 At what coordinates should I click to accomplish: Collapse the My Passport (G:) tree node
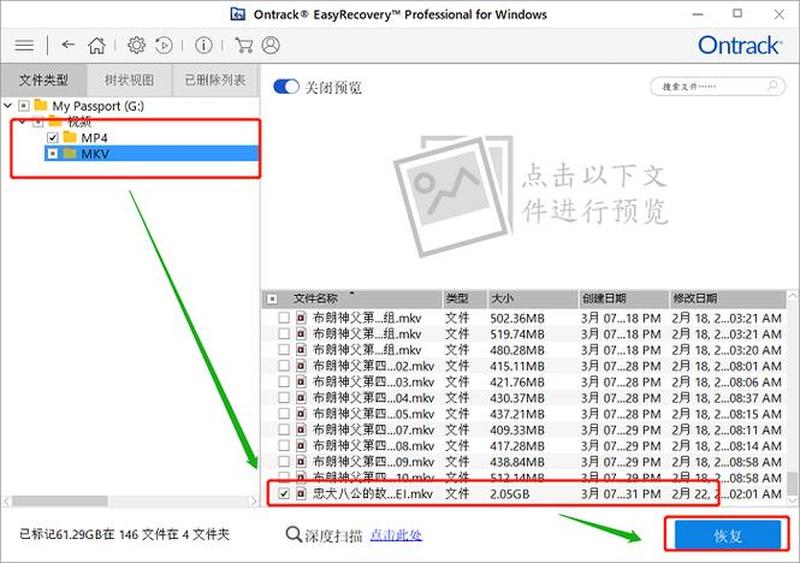pyautogui.click(x=8, y=106)
